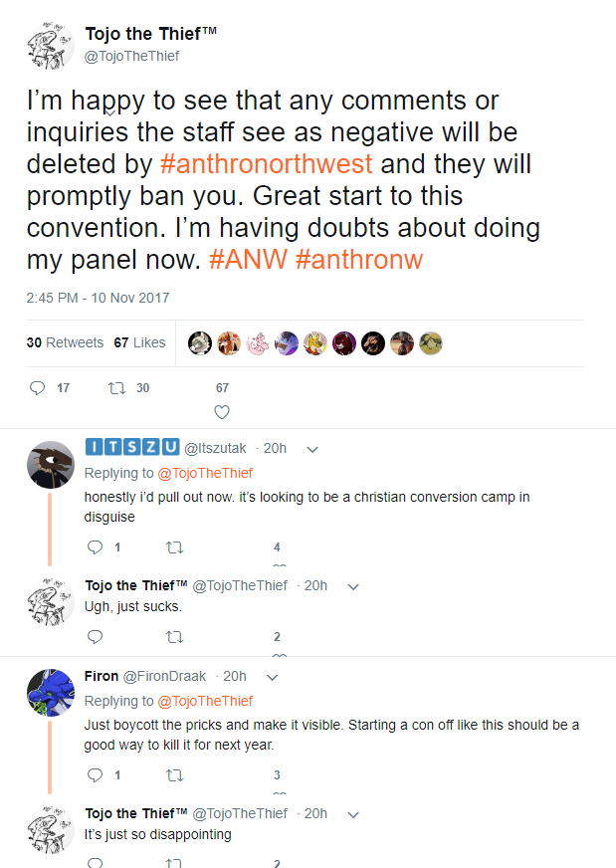Image resolution: width=616 pixels, height=868 pixels.
Task: Open the #anthronorthwest hashtag
Action: tap(266, 163)
